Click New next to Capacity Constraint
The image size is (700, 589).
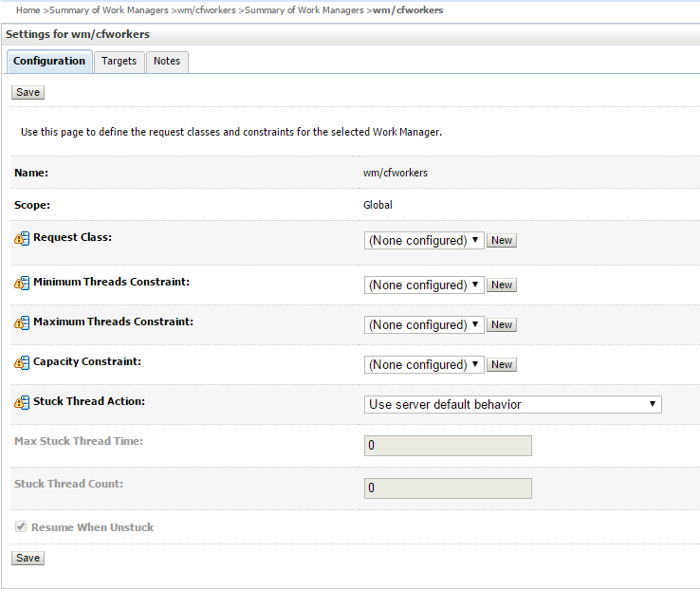(x=502, y=364)
